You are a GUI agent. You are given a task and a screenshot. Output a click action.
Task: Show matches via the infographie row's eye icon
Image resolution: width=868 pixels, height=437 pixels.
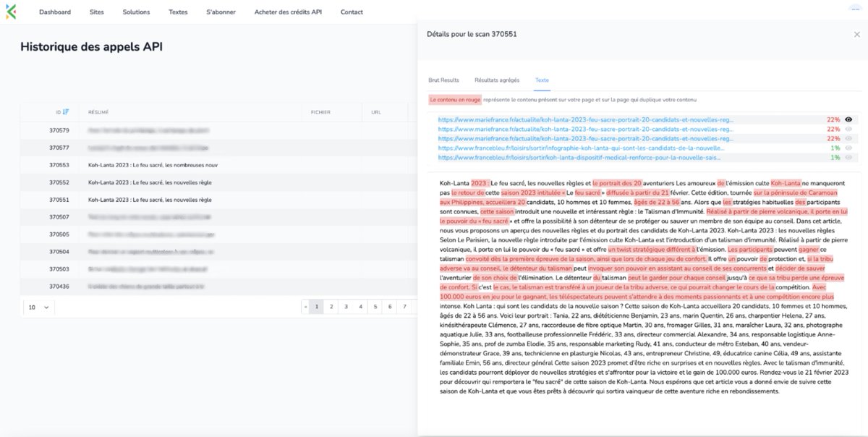click(848, 148)
